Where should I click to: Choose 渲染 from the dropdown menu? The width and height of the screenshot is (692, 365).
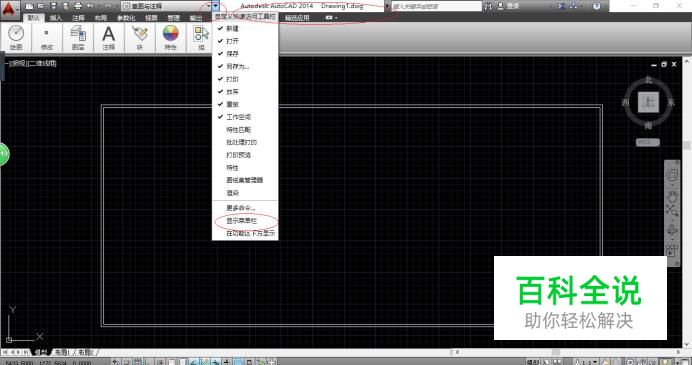[x=245, y=193]
